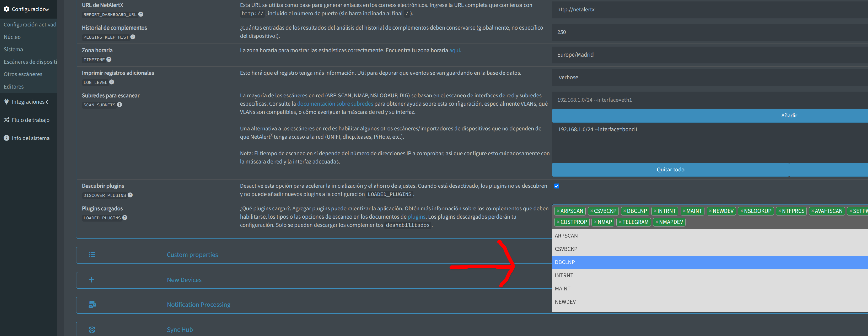868x336 pixels.
Task: Uncheck the Descubrir plugins checkbox
Action: (x=557, y=186)
